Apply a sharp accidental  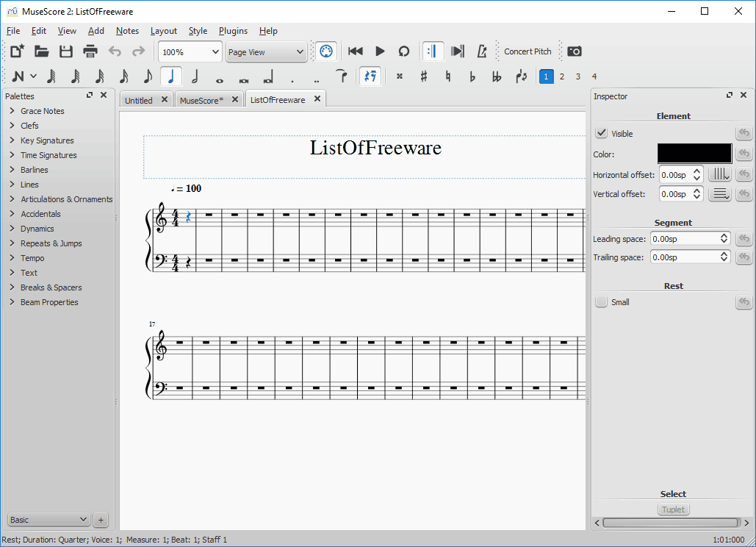coord(423,76)
